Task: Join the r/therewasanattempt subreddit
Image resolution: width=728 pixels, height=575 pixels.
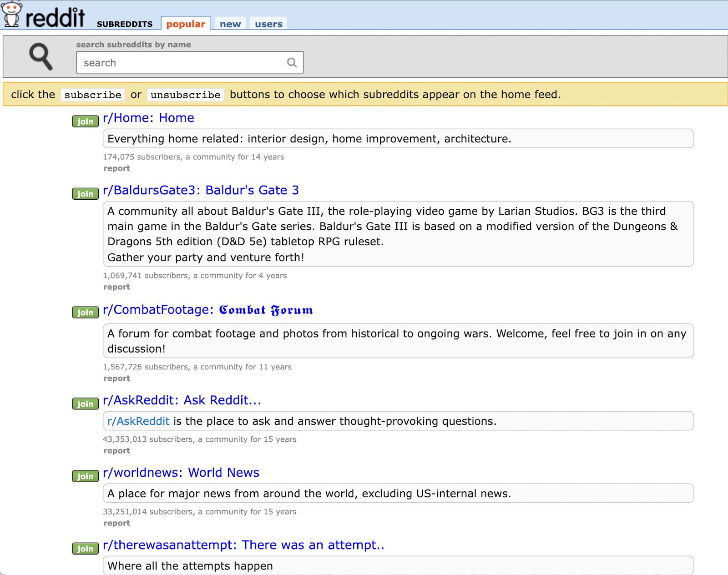Action: tap(85, 549)
